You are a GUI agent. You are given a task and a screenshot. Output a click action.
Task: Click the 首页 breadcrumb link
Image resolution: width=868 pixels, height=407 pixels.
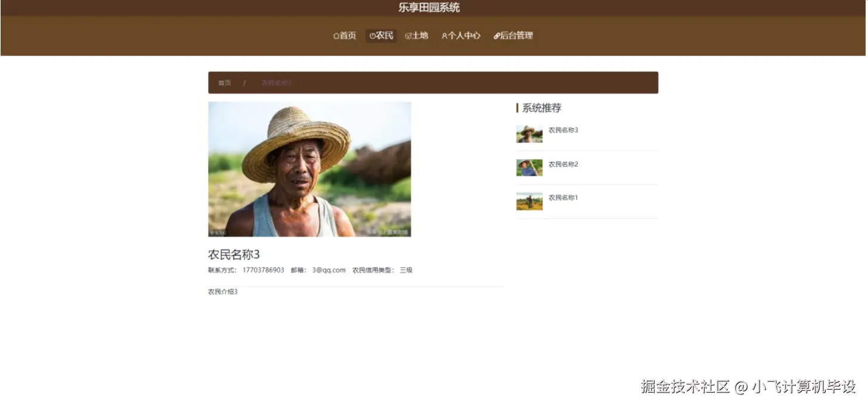[x=225, y=83]
